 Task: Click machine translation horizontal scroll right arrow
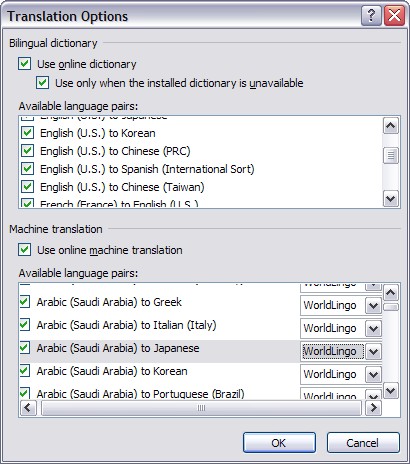(x=373, y=408)
